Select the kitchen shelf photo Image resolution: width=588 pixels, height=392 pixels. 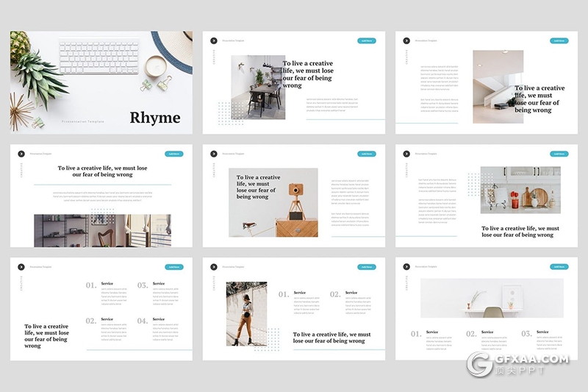[x=520, y=190]
